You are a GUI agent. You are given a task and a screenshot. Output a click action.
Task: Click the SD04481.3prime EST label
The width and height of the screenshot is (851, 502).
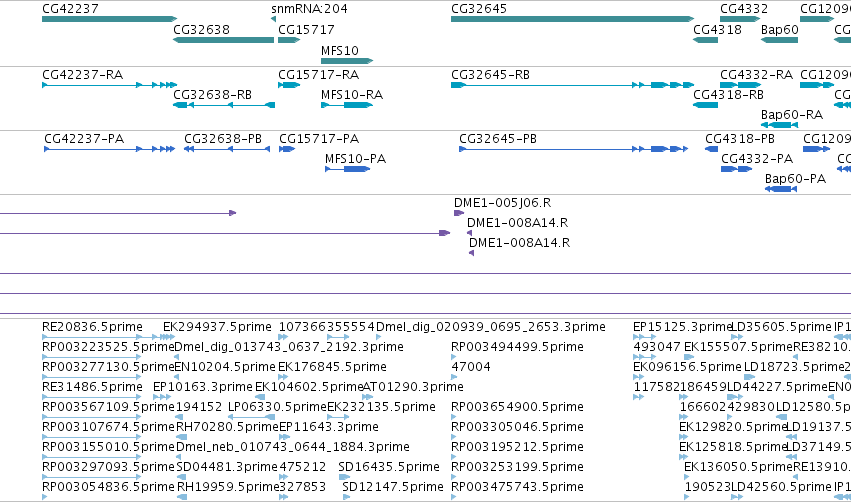[227, 467]
